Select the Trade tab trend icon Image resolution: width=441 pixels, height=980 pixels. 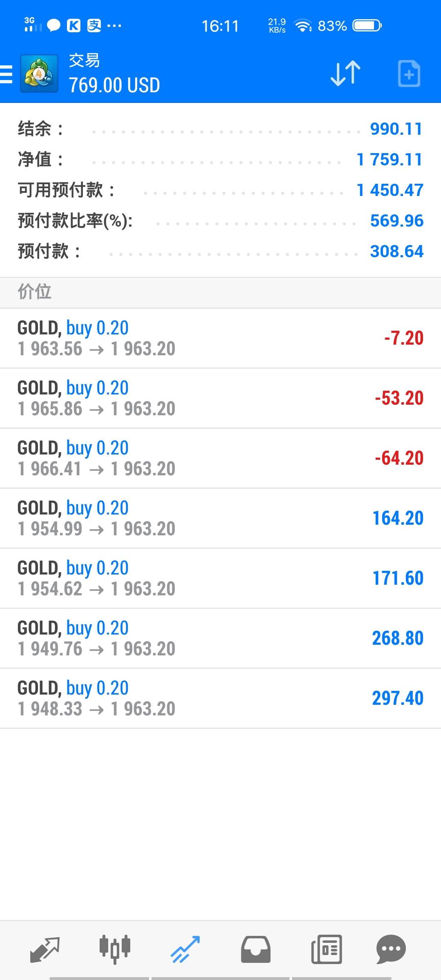point(185,949)
